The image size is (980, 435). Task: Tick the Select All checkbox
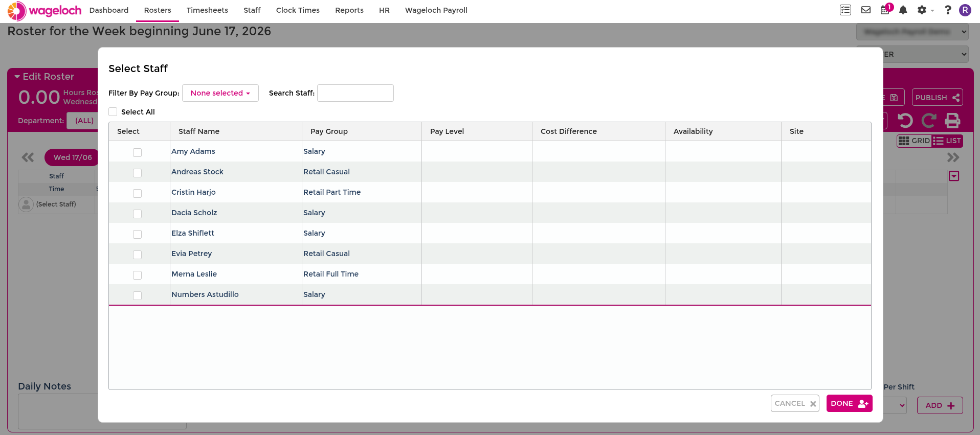[113, 112]
